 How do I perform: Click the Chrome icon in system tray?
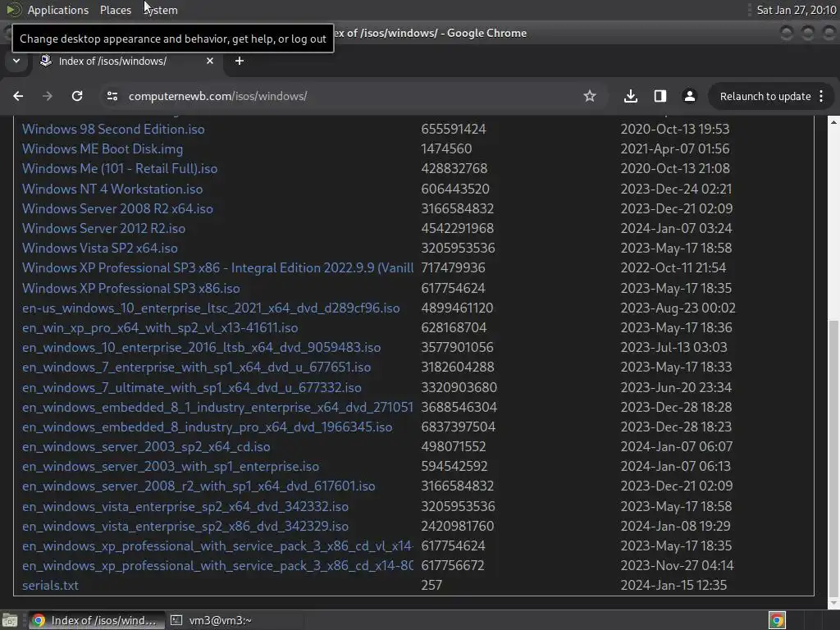coord(778,620)
